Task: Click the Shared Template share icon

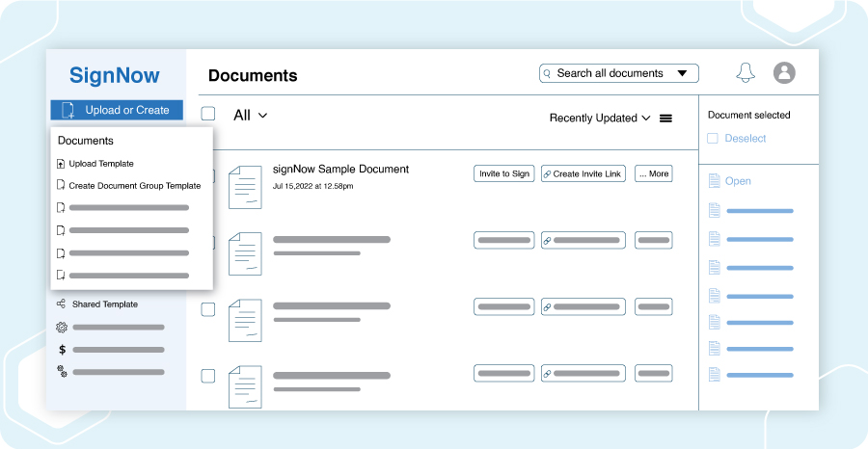Action: click(x=61, y=304)
